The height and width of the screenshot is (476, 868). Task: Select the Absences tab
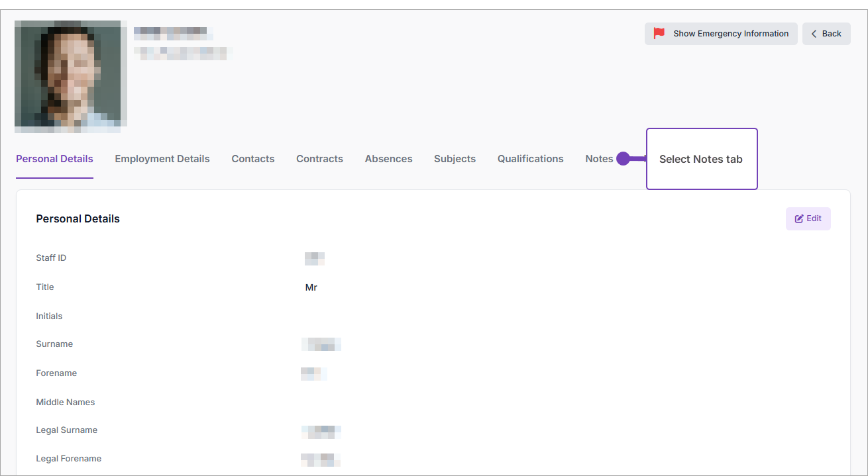click(x=388, y=159)
